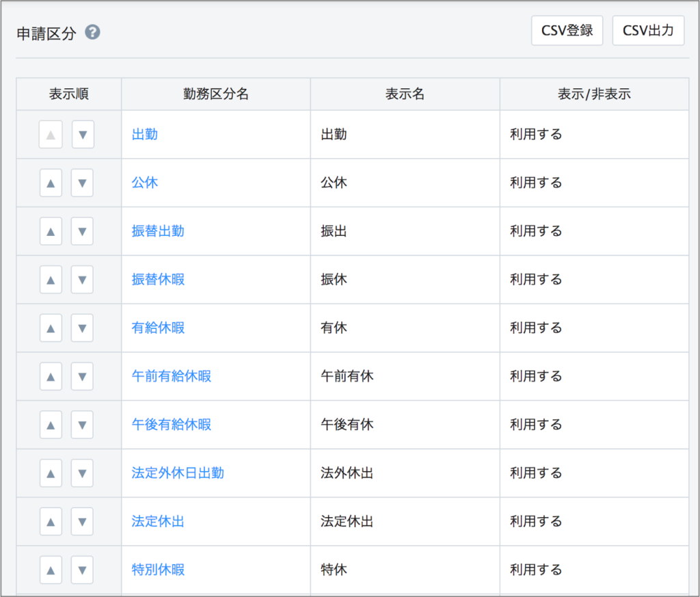Click the disabled up arrow in the 出勤 row

coord(51,135)
